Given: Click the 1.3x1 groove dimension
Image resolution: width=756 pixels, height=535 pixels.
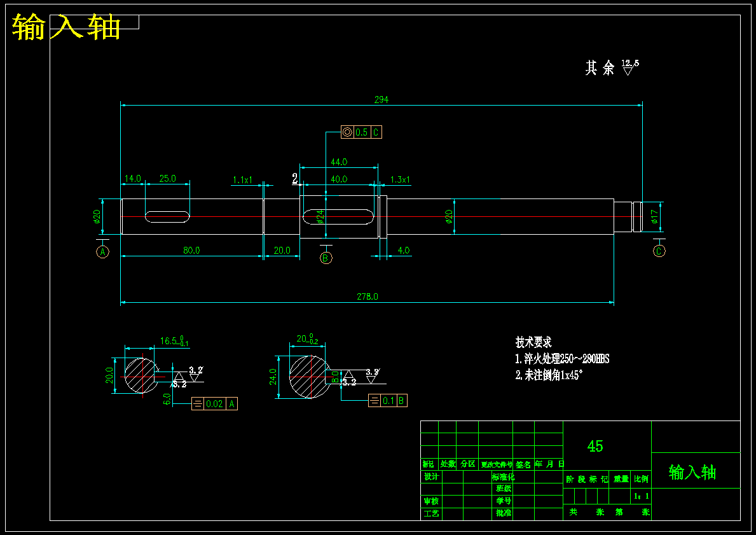Looking at the screenshot, I should point(400,179).
